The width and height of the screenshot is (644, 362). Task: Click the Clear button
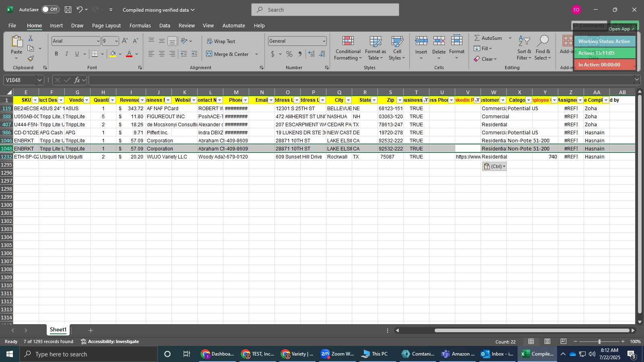(x=485, y=59)
